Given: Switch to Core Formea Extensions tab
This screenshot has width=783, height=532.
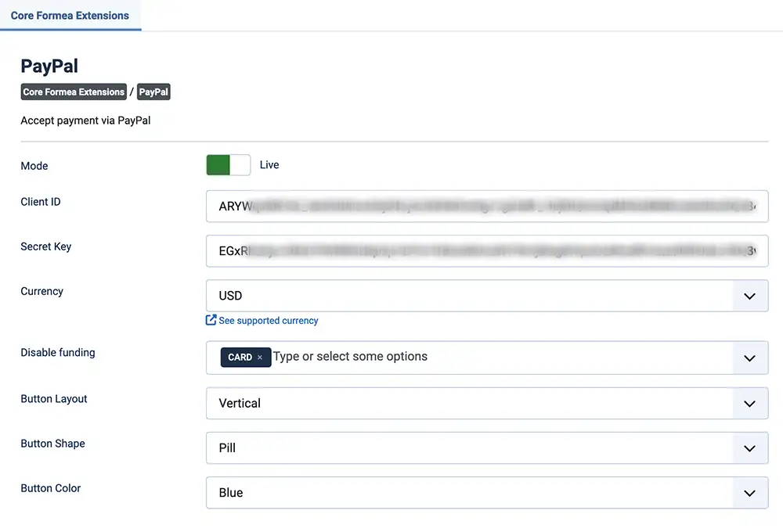Looking at the screenshot, I should [x=70, y=16].
